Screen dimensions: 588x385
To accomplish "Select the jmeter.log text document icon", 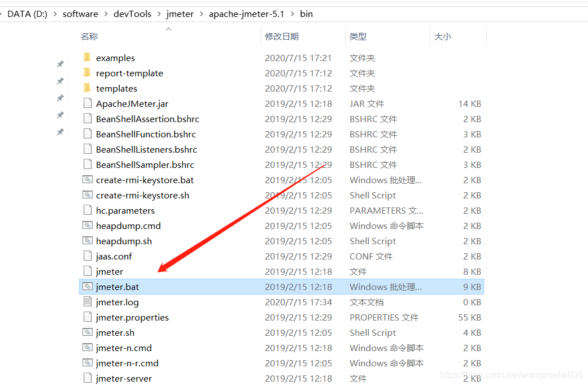I will [88, 302].
